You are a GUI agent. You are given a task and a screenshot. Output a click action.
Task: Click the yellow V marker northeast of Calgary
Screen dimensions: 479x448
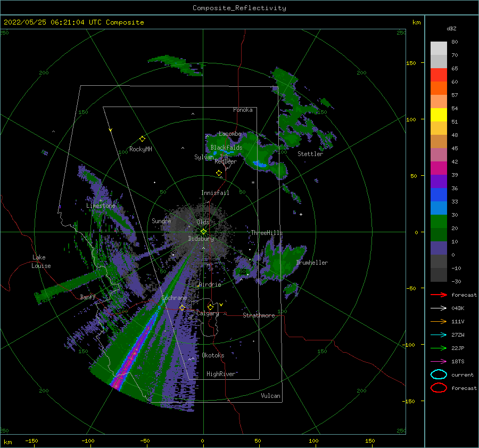pyautogui.click(x=221, y=305)
